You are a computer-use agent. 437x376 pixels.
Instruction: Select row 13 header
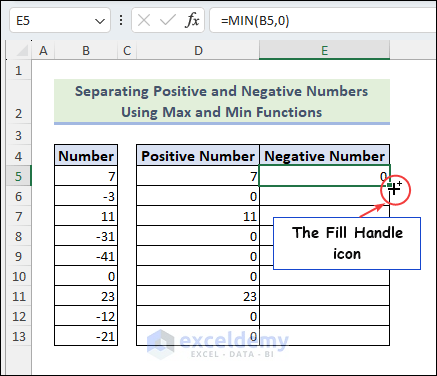18,336
